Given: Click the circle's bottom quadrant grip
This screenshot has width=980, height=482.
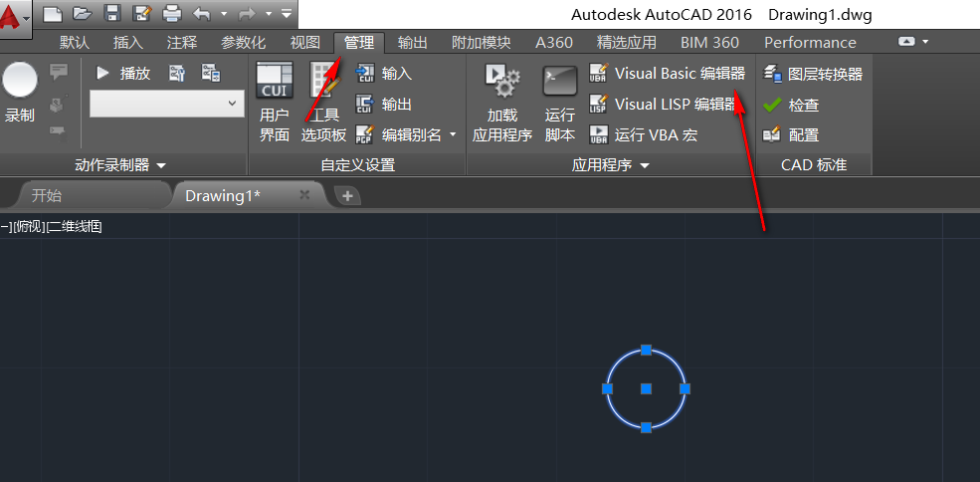Looking at the screenshot, I should (647, 427).
